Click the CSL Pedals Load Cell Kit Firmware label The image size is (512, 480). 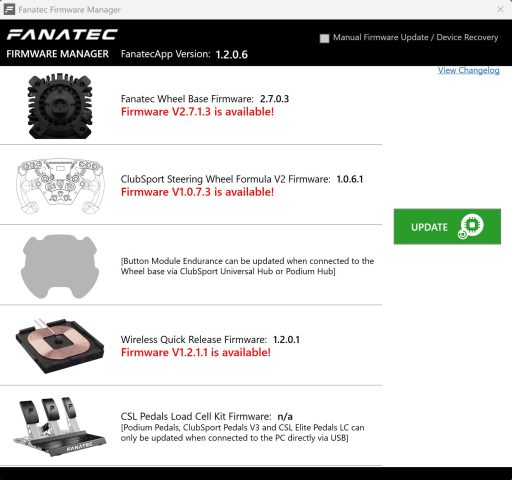pyautogui.click(x=207, y=416)
